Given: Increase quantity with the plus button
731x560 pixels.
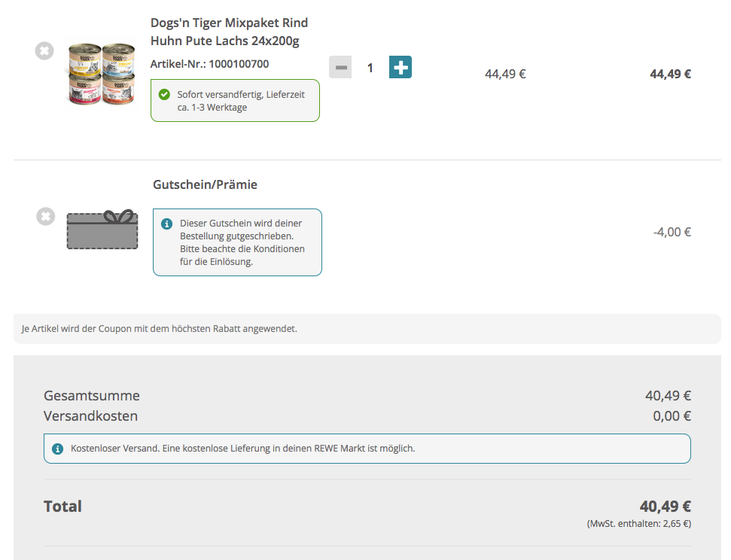Looking at the screenshot, I should pos(401,67).
